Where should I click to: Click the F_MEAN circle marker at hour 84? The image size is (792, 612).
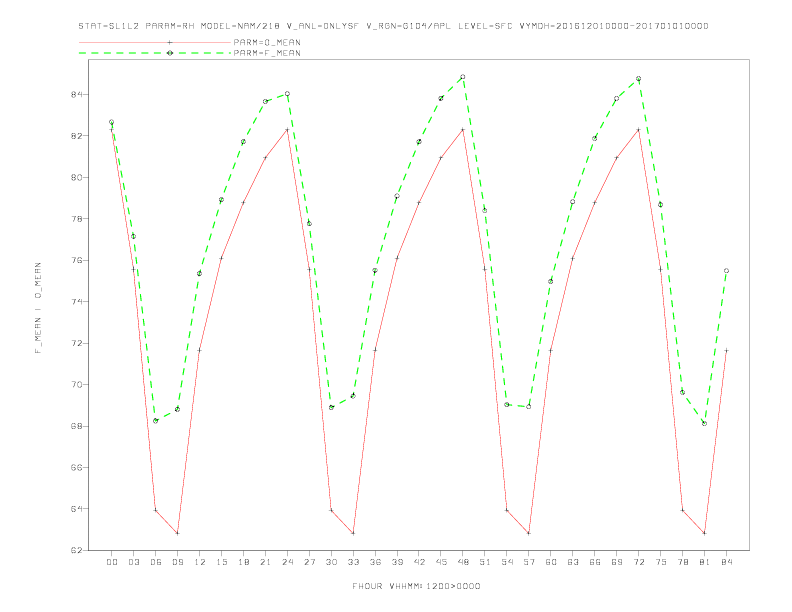pos(726,271)
